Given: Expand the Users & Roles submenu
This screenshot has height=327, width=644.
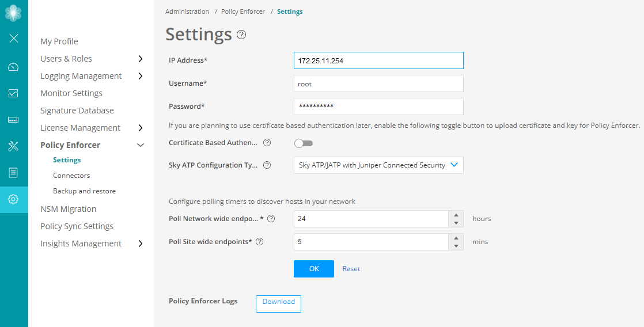Looking at the screenshot, I should coord(141,59).
